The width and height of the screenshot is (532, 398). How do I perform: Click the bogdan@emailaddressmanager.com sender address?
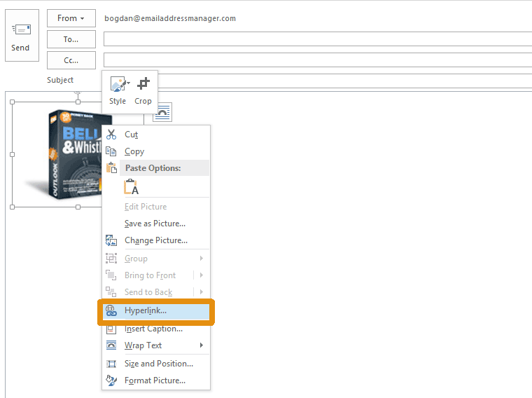click(170, 18)
